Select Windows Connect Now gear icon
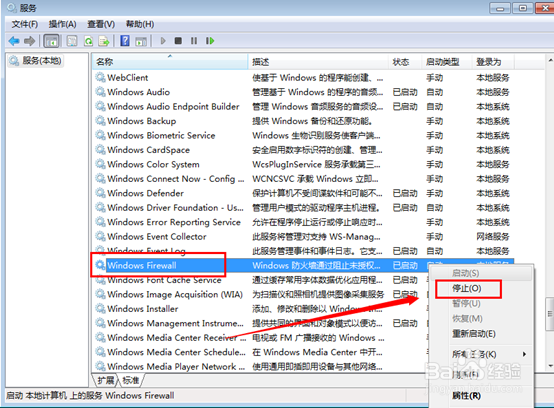 coord(100,179)
